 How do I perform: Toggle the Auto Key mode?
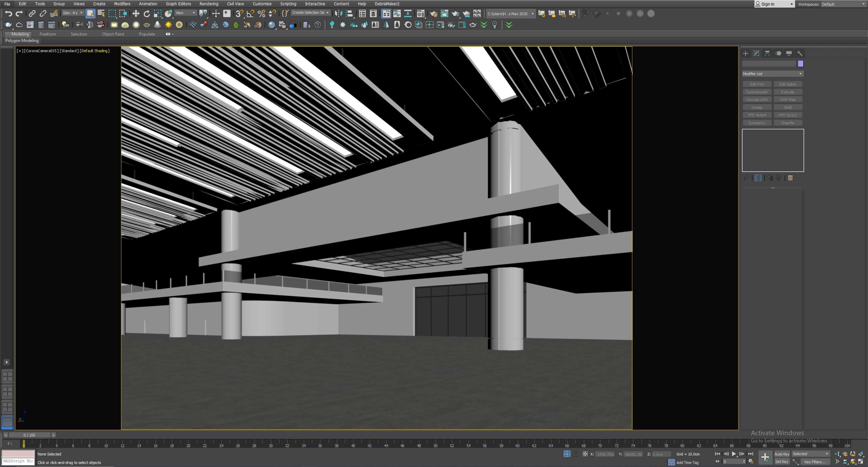782,454
